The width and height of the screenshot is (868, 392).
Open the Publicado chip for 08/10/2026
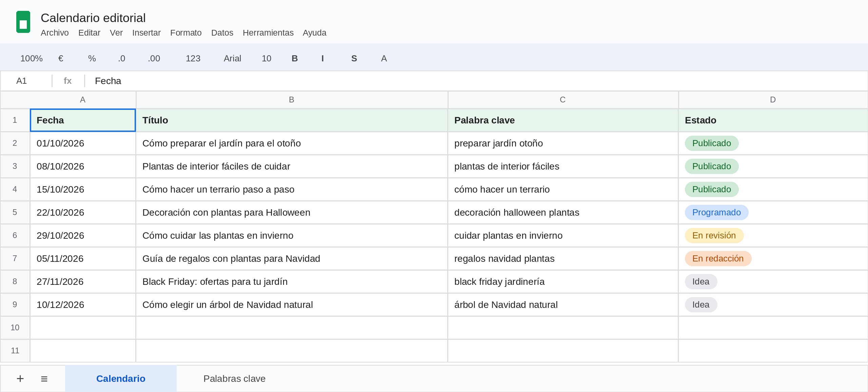711,166
